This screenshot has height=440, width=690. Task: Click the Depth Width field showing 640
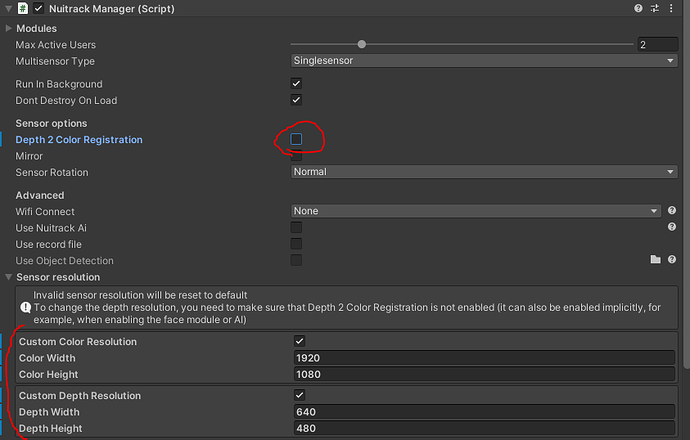point(484,412)
